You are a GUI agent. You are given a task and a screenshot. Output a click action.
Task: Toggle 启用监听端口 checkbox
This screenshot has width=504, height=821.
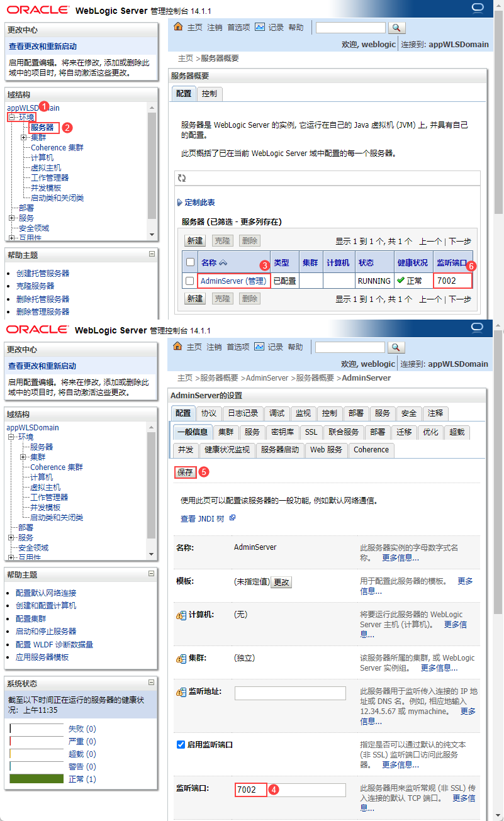pos(181,744)
